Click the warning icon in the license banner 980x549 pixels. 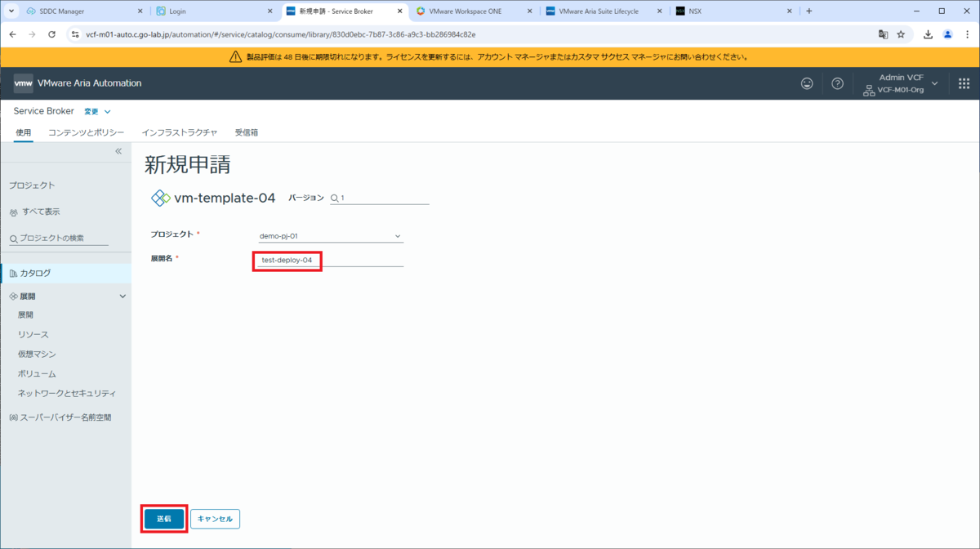(236, 57)
